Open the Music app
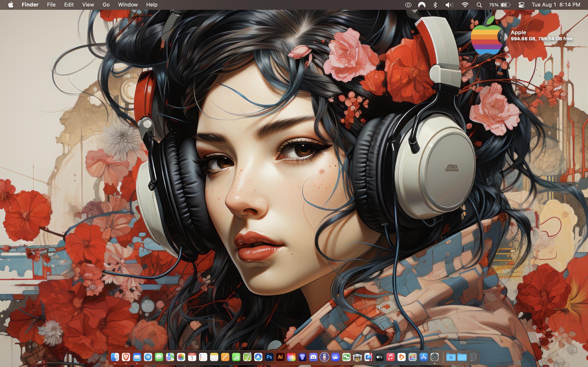Image resolution: width=588 pixels, height=367 pixels. [390, 357]
